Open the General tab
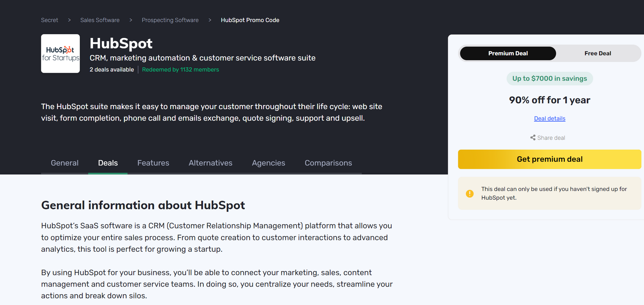The image size is (644, 305). click(65, 163)
